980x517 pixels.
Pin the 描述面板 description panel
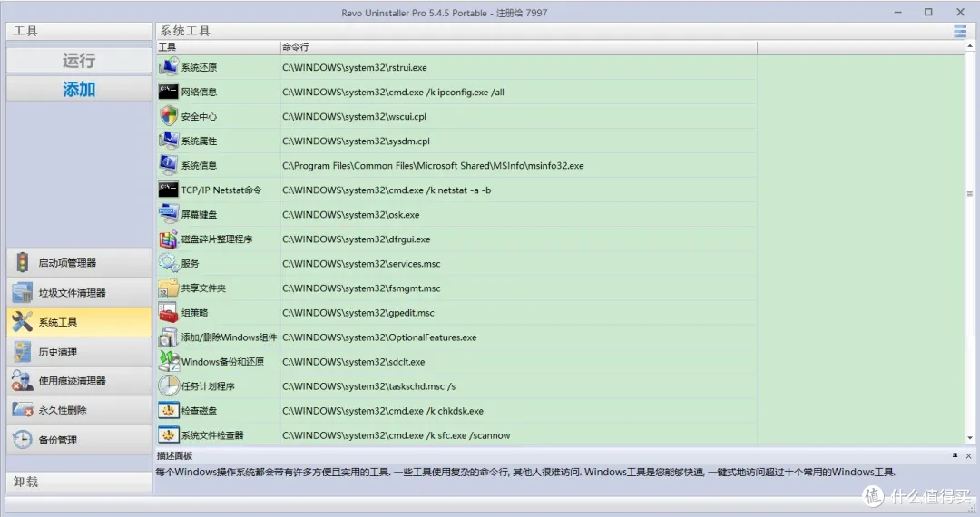click(955, 456)
